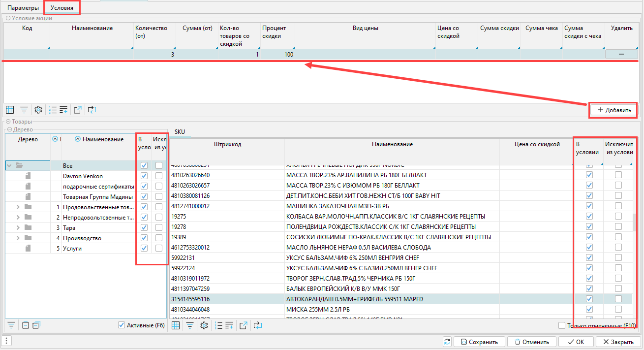Image resolution: width=644 pixels, height=350 pixels.
Task: Open the three-dot menu at bottom left
Action: (x=6, y=342)
